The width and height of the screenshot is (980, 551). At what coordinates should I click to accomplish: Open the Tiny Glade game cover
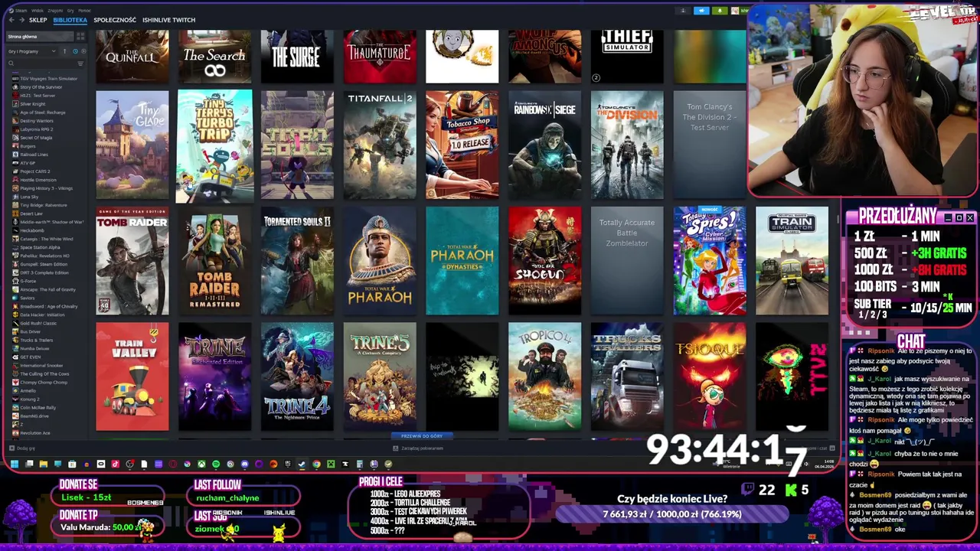tap(132, 145)
